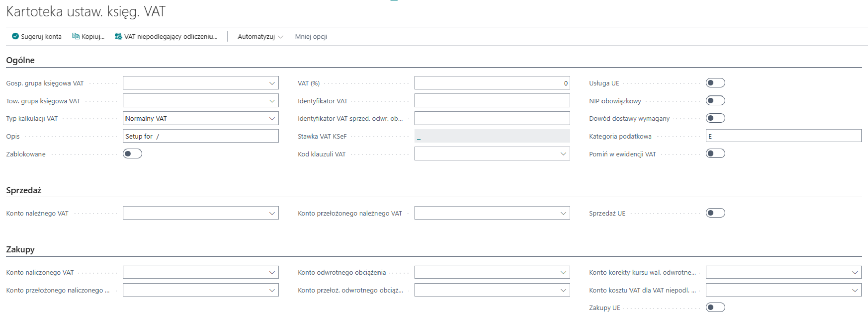Screen dimensions: 868x328
Task: Enable Dowód dostawy wymagany toggle
Action: coord(715,118)
